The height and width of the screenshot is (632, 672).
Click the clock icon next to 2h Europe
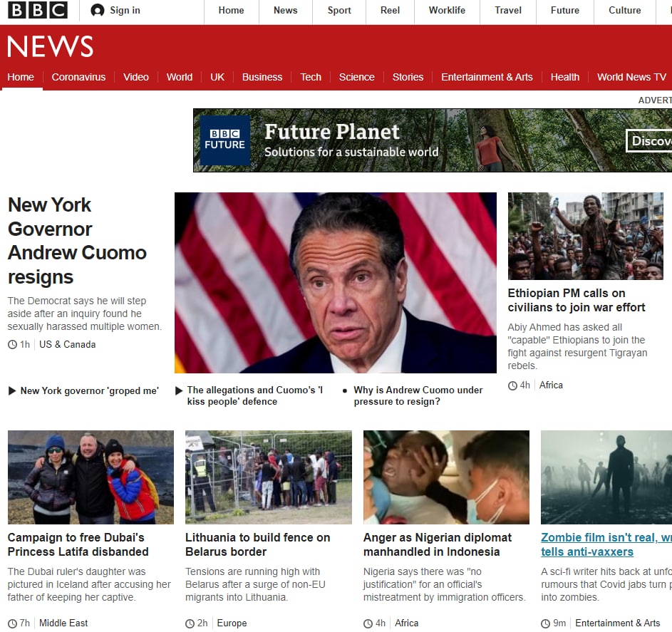tap(190, 623)
